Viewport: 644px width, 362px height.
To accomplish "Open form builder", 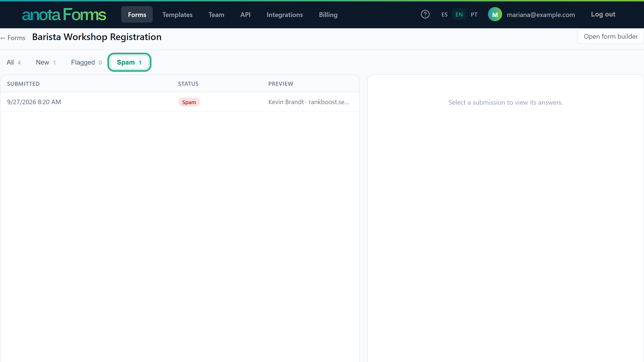I will point(611,36).
